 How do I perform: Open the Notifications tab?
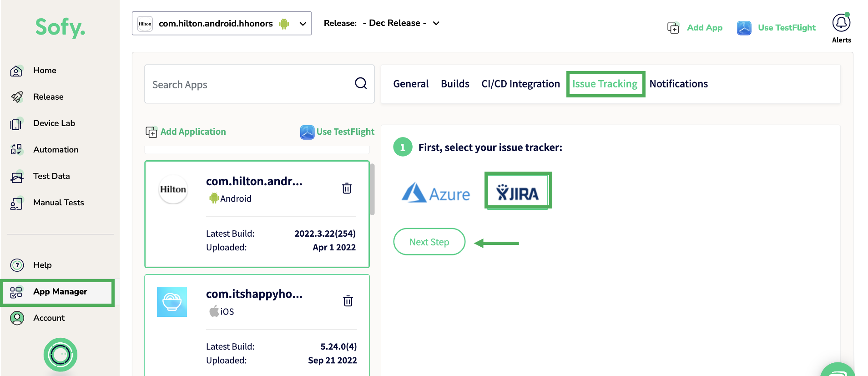tap(678, 84)
